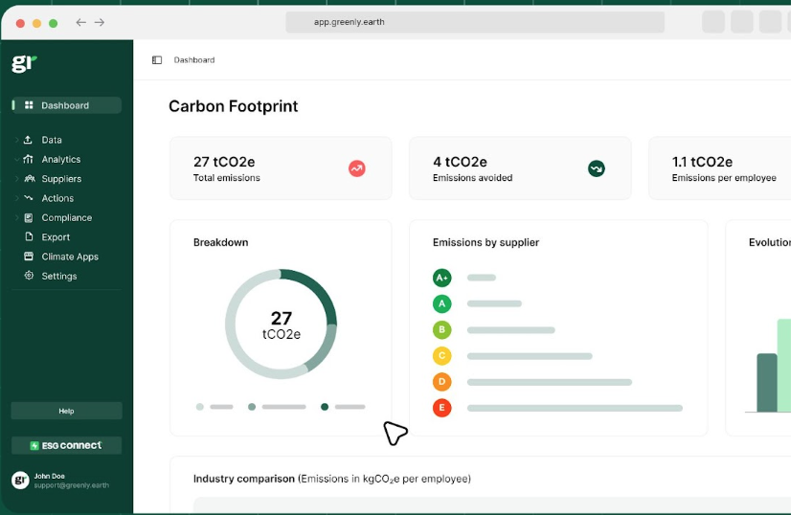
Task: Click the Settings gear icon
Action: 29,276
